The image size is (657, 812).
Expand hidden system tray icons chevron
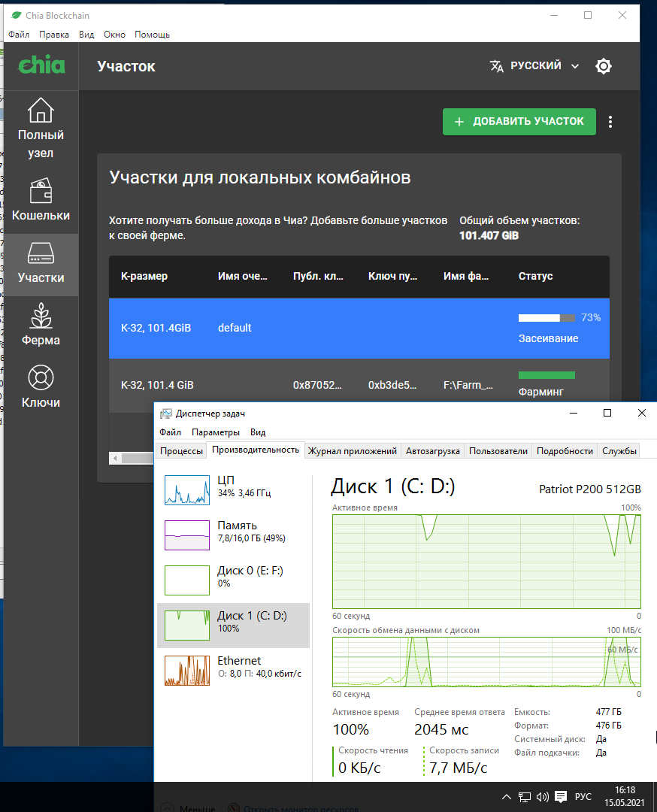(x=506, y=797)
